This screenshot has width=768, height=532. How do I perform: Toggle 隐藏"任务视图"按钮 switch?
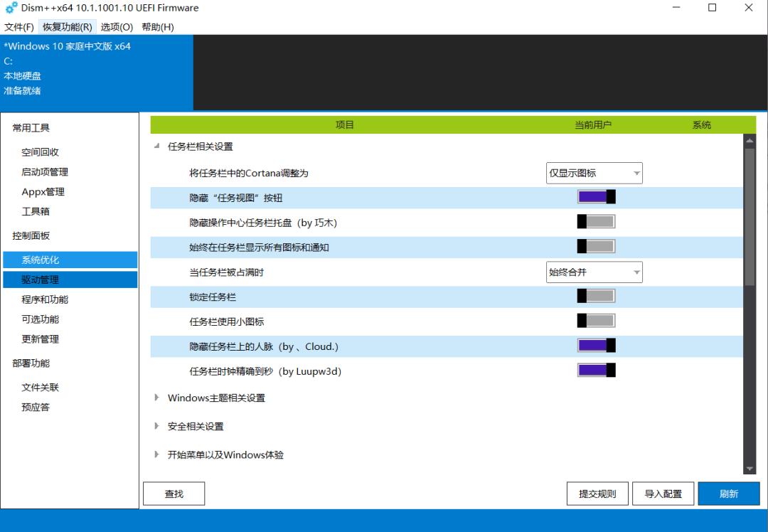click(x=596, y=197)
